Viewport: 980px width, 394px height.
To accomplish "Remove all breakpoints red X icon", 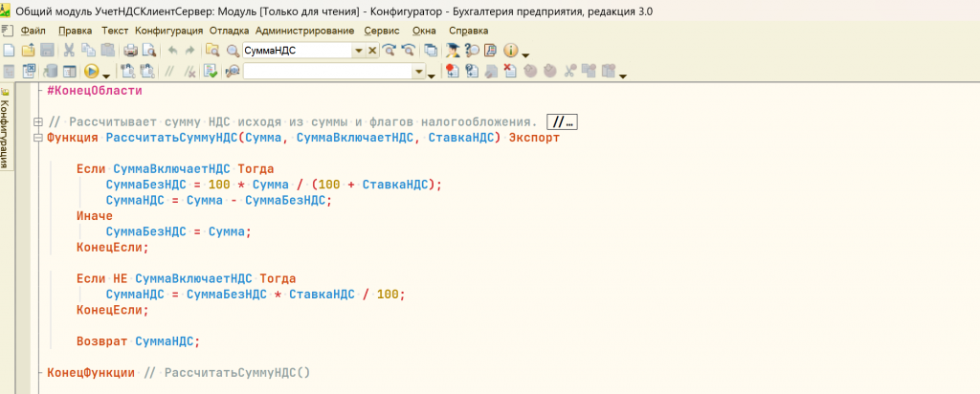I will [510, 71].
